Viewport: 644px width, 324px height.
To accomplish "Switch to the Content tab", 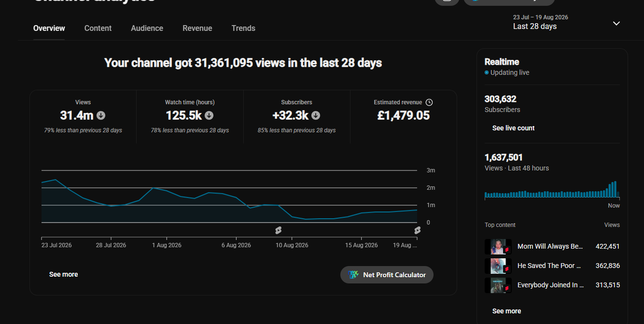I will click(x=98, y=28).
